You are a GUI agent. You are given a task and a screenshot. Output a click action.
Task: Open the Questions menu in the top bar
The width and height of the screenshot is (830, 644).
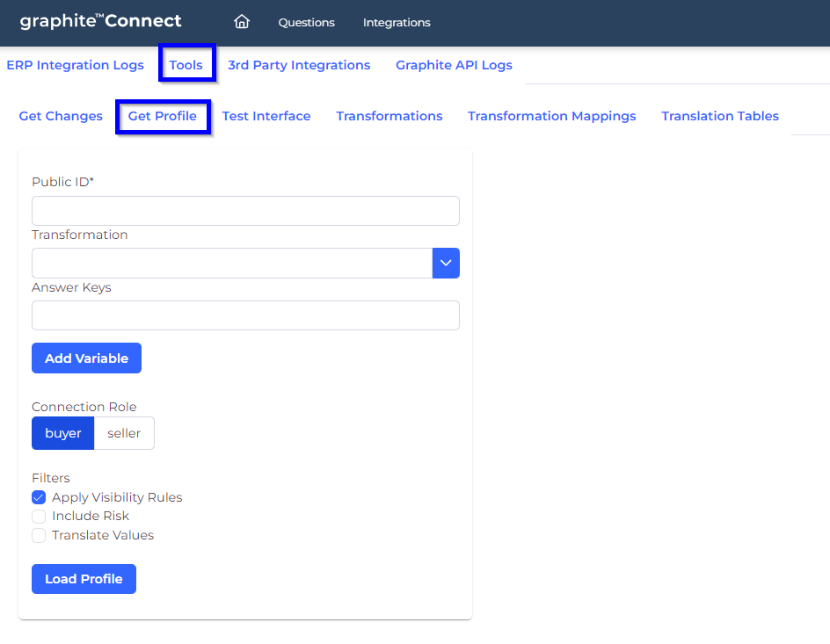click(x=306, y=23)
